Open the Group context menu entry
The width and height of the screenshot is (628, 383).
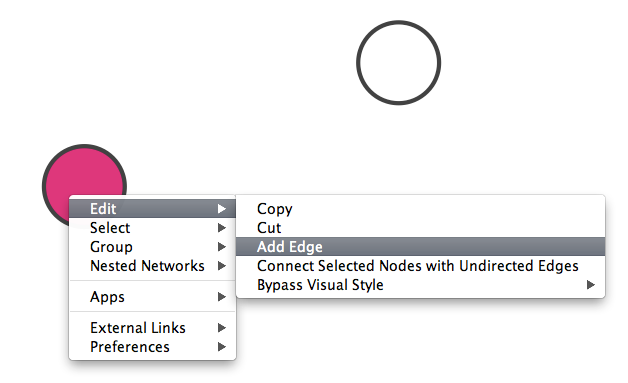152,246
